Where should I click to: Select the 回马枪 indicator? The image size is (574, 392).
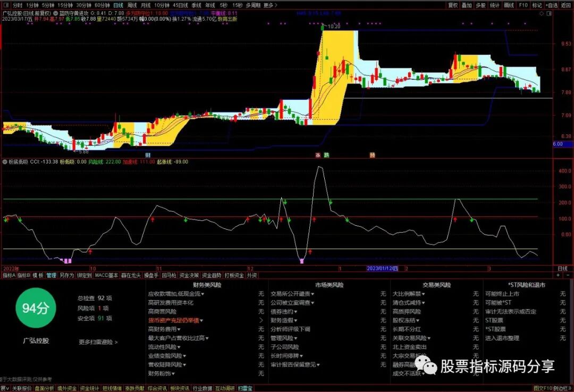pyautogui.click(x=169, y=275)
